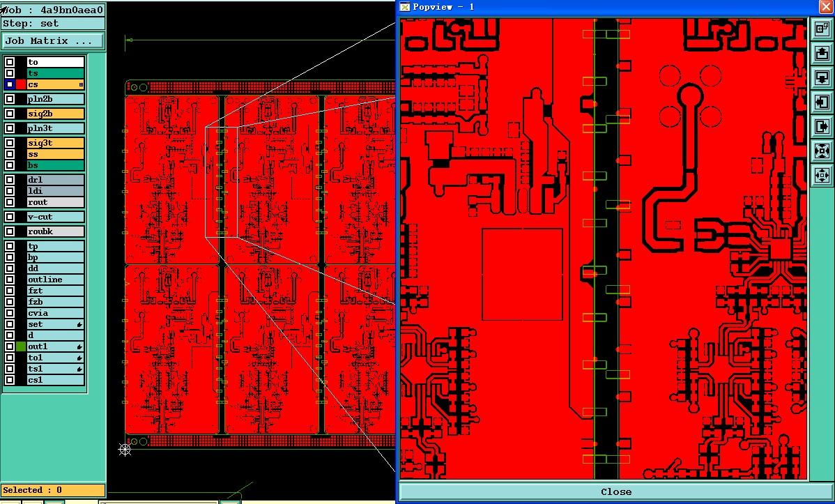Viewport: 835px width, 504px height.
Task: Pan the Popview right with the right-arrow icon
Action: [822, 126]
